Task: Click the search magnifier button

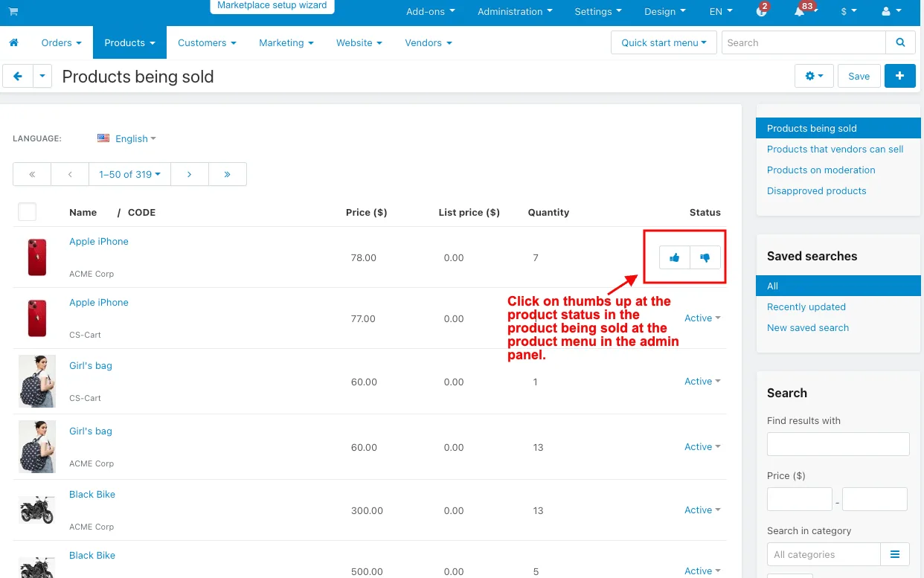Action: [901, 42]
